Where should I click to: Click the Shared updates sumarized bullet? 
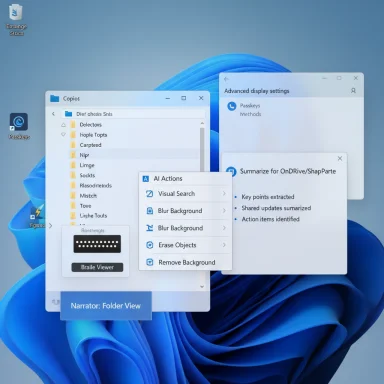(276, 208)
